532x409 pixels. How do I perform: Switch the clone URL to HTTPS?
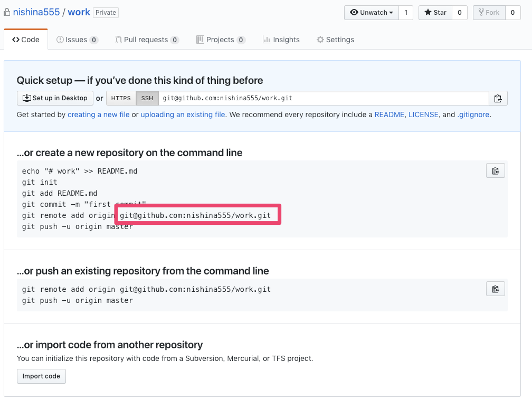121,98
